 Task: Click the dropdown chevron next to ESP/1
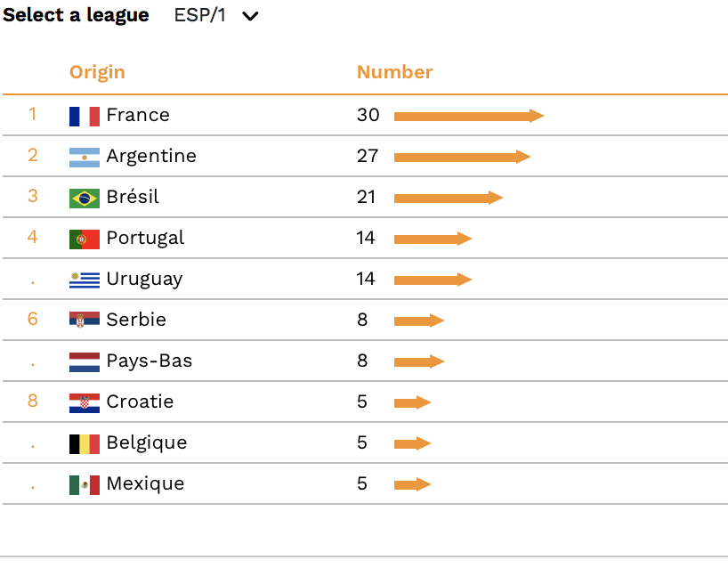[250, 17]
